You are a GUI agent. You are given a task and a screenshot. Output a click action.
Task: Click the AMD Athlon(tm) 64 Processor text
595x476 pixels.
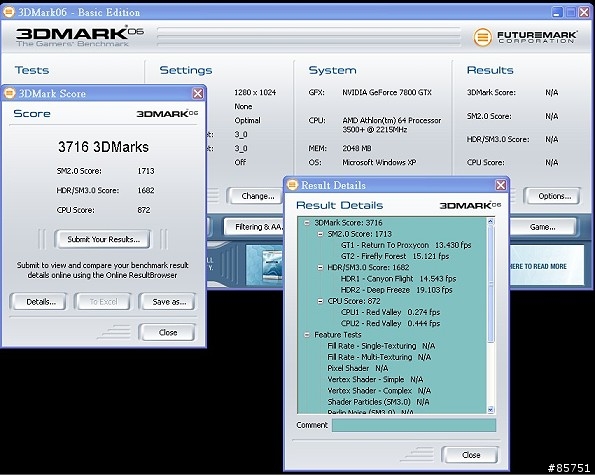pos(392,121)
